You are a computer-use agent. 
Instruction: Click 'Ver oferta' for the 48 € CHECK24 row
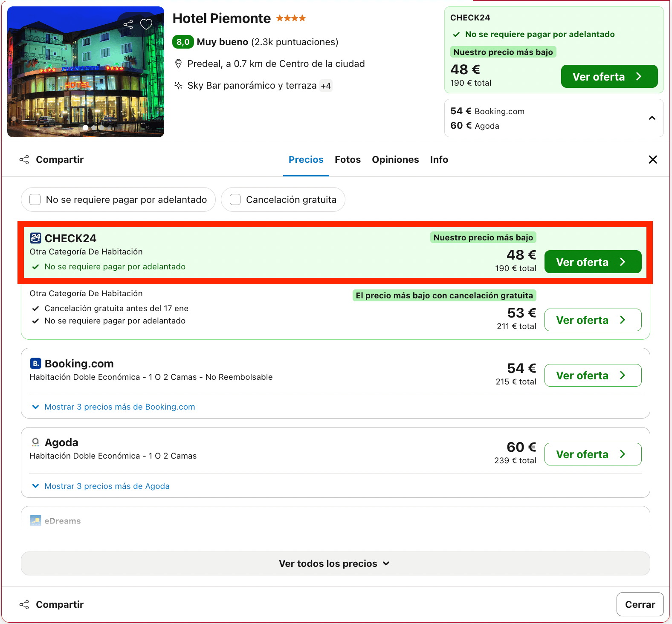coord(593,262)
